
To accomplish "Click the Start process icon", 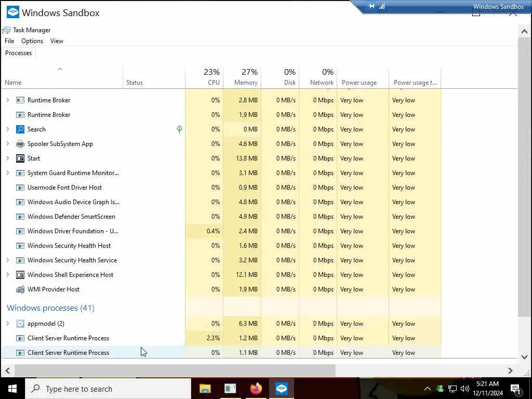I will point(20,158).
